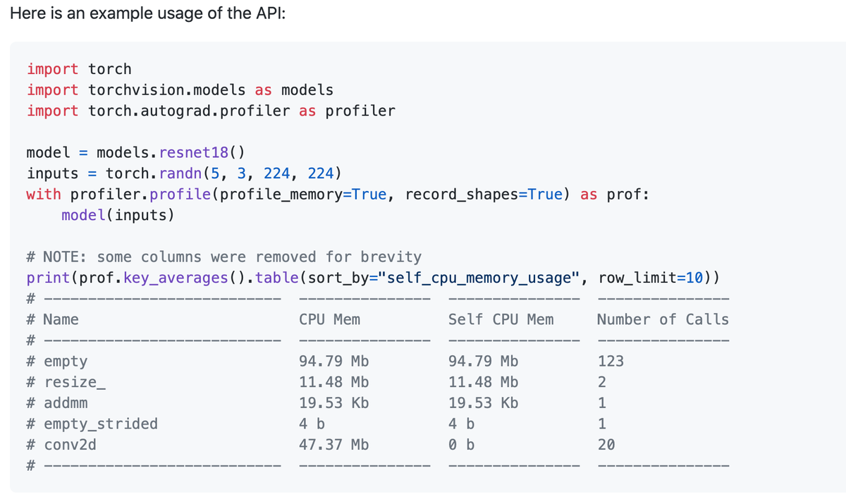Click Self CPU Mem '19.53 Kb' for addmm
Image resolution: width=846 pixels, height=504 pixels.
pyautogui.click(x=484, y=403)
